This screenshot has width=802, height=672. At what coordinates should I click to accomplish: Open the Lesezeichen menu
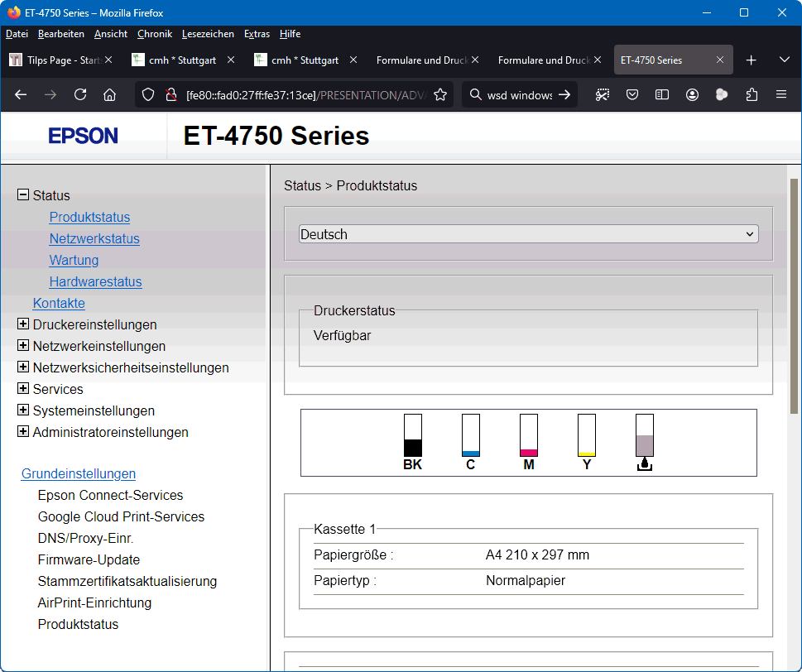point(208,34)
